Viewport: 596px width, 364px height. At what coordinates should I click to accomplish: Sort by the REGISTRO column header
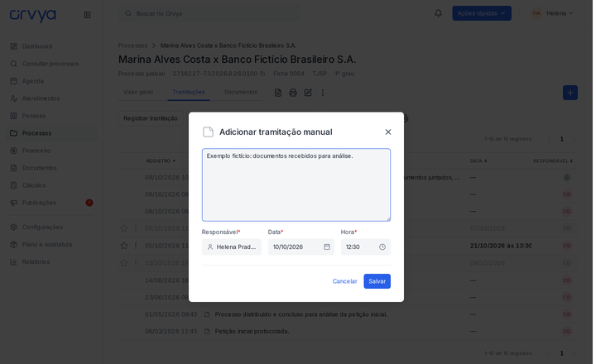161,161
